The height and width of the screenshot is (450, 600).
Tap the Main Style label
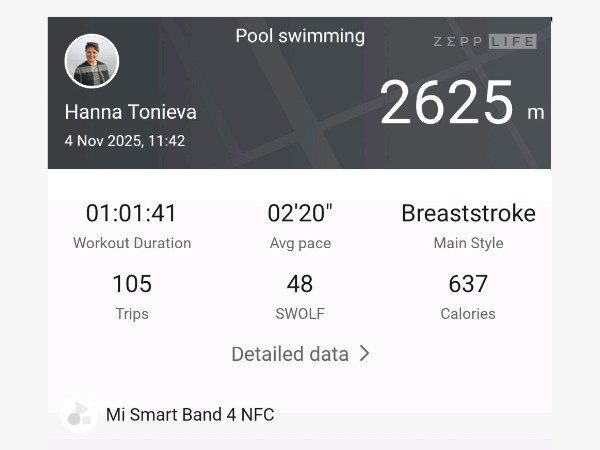click(468, 243)
